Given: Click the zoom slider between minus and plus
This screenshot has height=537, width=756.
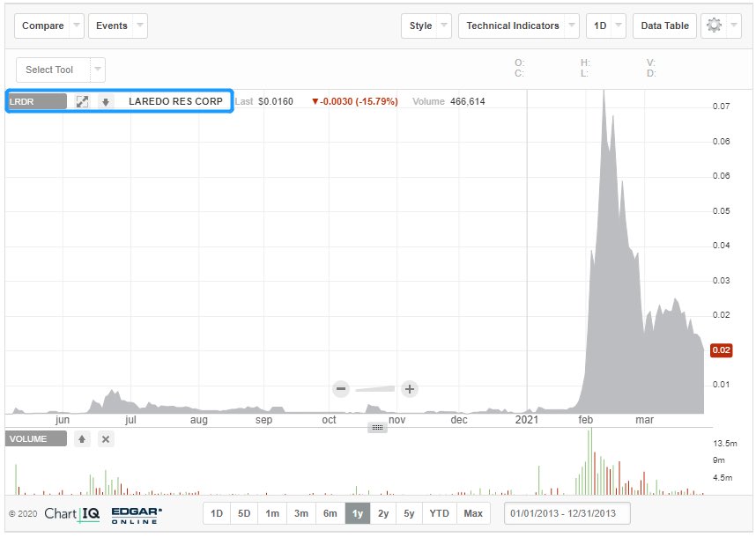Looking at the screenshot, I should (375, 389).
